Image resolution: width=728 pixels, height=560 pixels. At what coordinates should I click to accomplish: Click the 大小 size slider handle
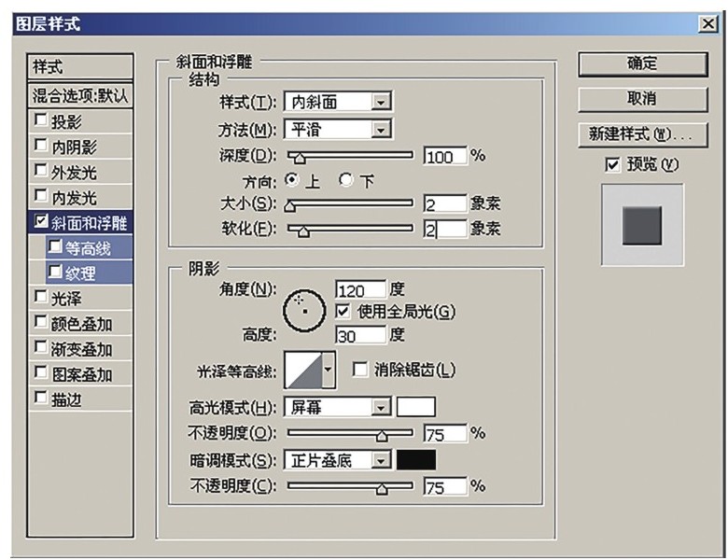(289, 205)
